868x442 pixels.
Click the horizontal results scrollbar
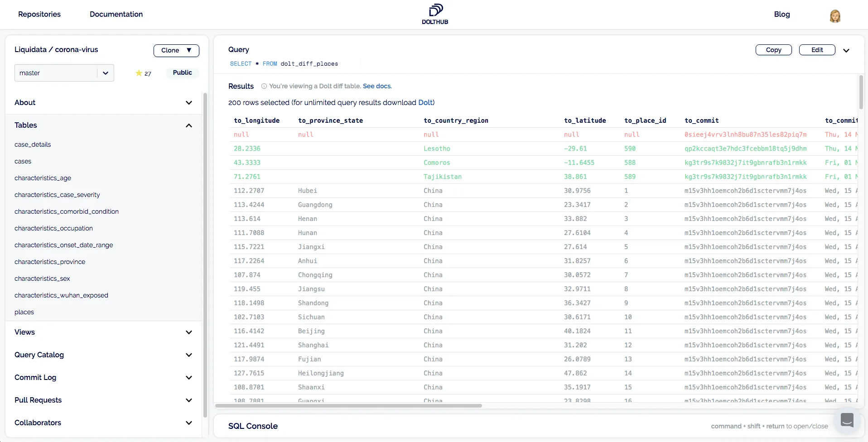[x=348, y=406]
